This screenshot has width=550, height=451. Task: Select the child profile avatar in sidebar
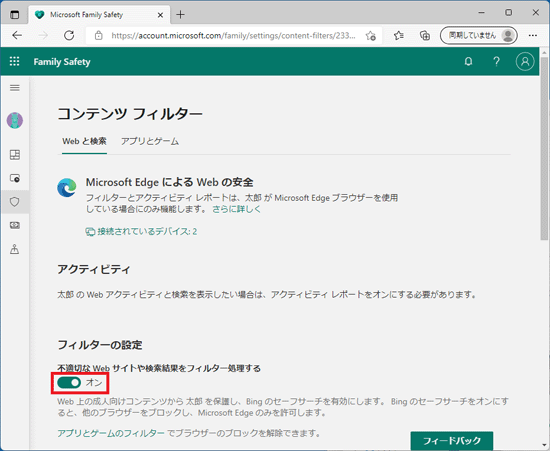pos(15,120)
